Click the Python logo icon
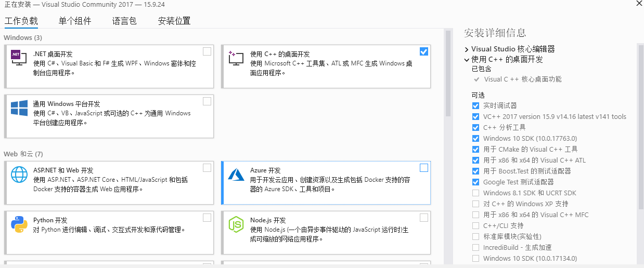This screenshot has height=268, width=644. (x=19, y=225)
